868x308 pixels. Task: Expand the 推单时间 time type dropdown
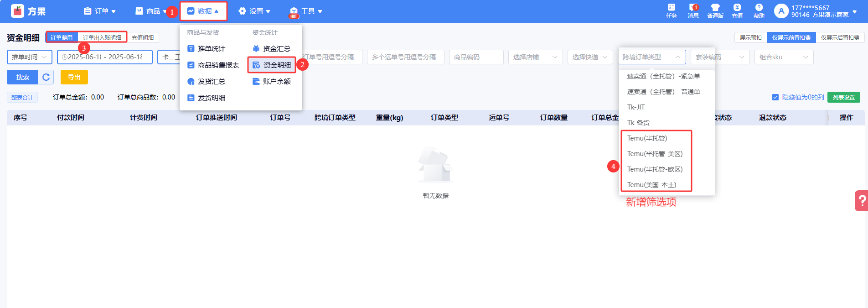pos(29,57)
